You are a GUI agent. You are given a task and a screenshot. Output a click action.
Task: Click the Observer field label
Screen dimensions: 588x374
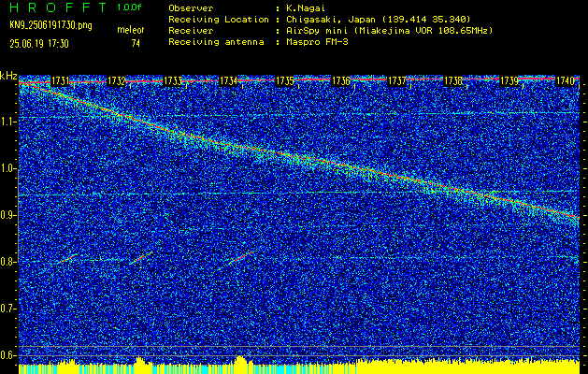coord(191,8)
